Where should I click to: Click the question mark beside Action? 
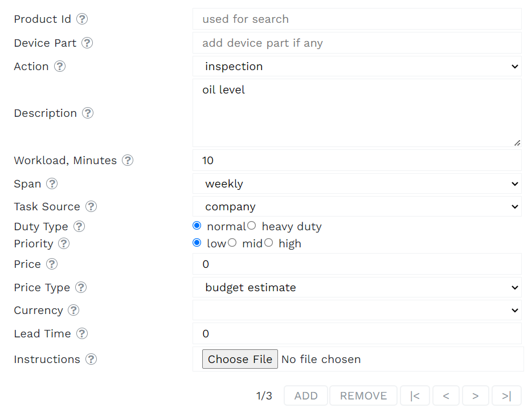[x=60, y=66]
